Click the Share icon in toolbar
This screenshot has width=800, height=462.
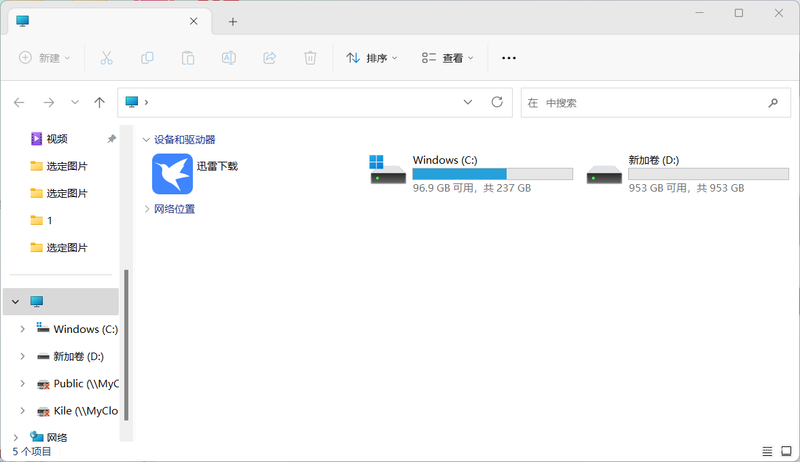point(269,58)
